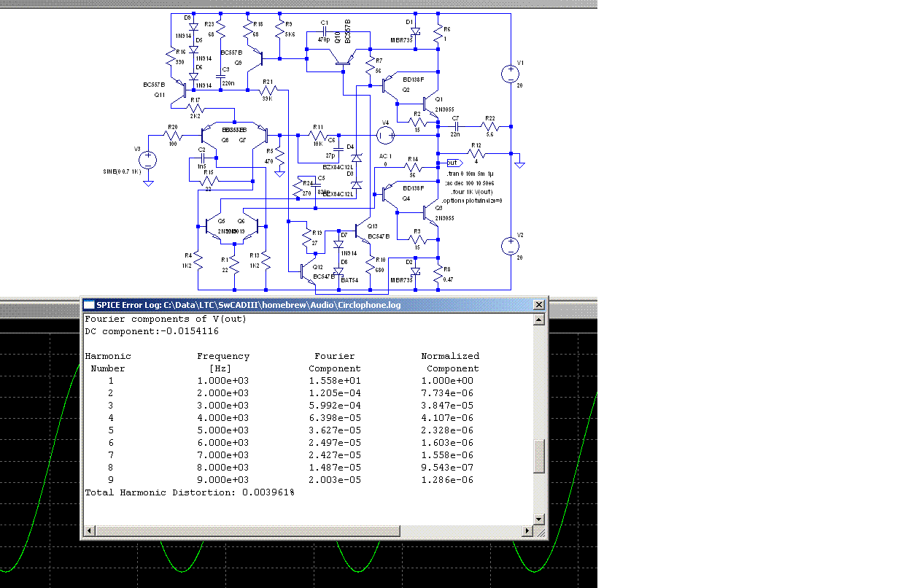
Task: Click the error log vertical scrollbar thumb
Action: pos(540,456)
